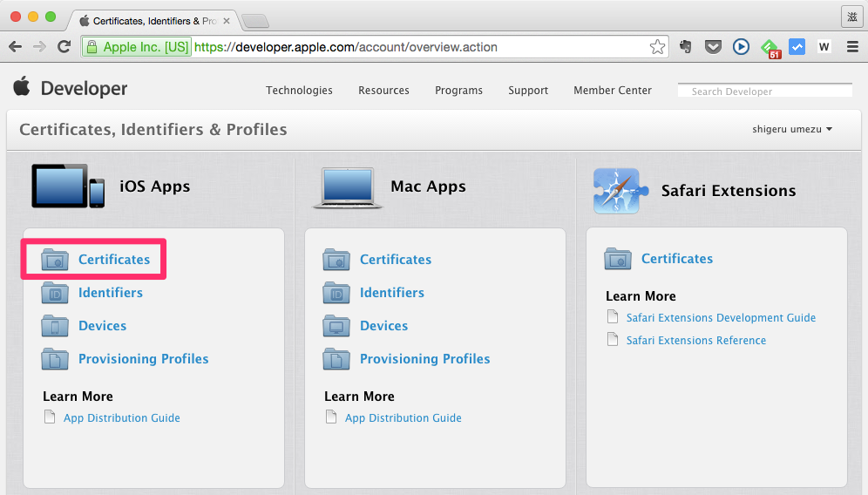Click the iOS Apps Devices folder icon
Image resolution: width=868 pixels, height=495 pixels.
coord(55,326)
